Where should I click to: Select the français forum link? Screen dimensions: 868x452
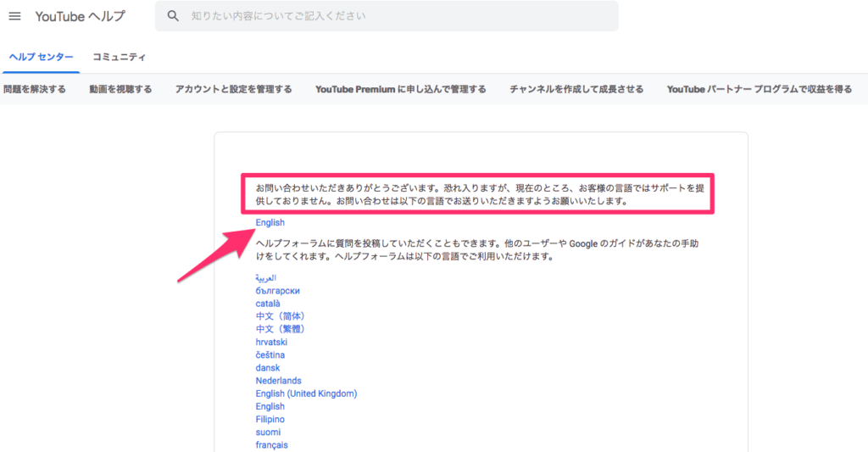pos(272,445)
